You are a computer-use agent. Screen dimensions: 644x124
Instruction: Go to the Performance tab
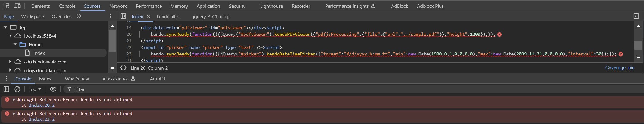point(149,6)
